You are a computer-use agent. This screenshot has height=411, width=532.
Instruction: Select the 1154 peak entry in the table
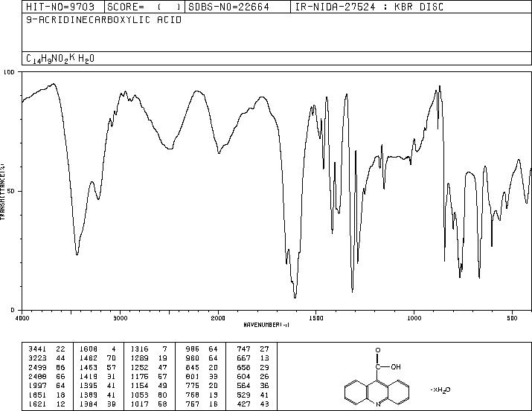(149, 386)
